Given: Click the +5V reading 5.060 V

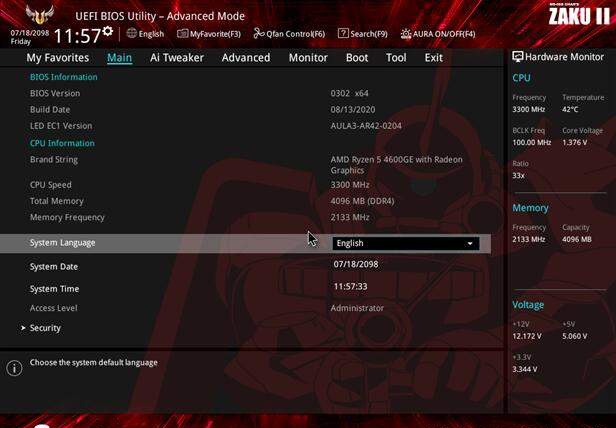Looking at the screenshot, I should click(574, 336).
